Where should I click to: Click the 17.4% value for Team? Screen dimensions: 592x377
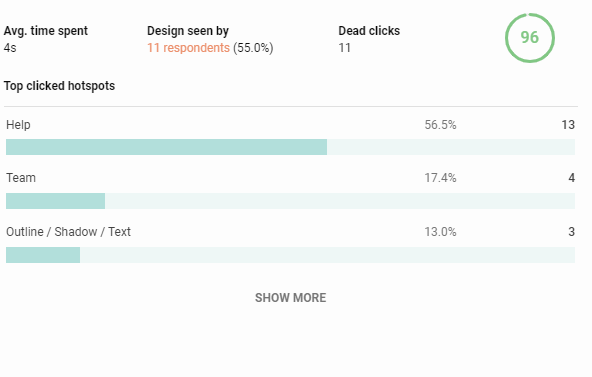[x=440, y=178]
